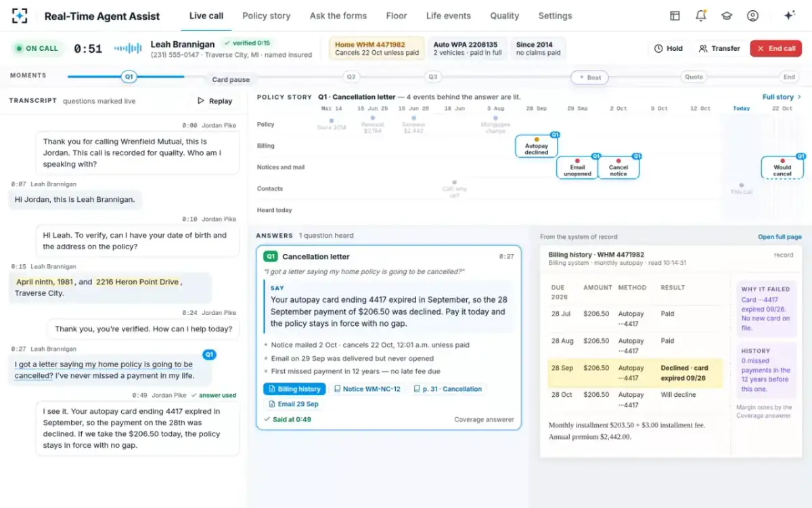
Task: Select the Email unopened event card
Action: (x=577, y=167)
